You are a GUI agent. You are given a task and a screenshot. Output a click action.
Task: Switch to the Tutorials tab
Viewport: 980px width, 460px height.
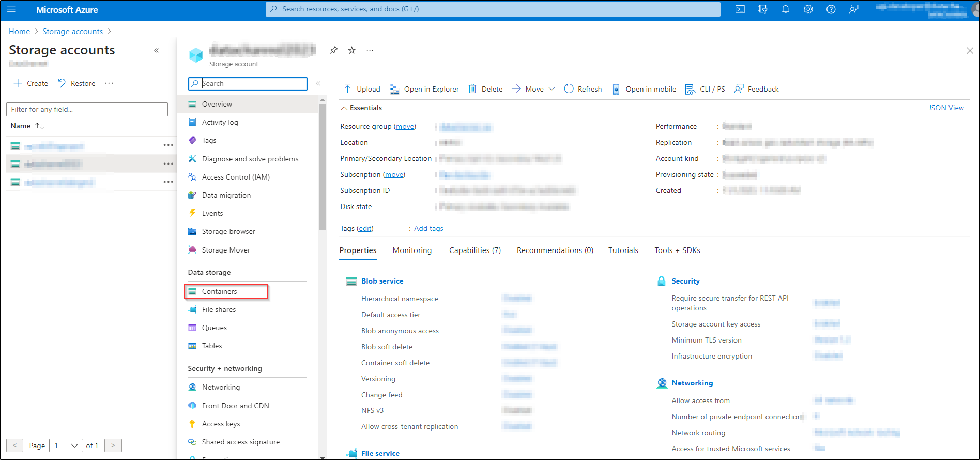coord(623,250)
